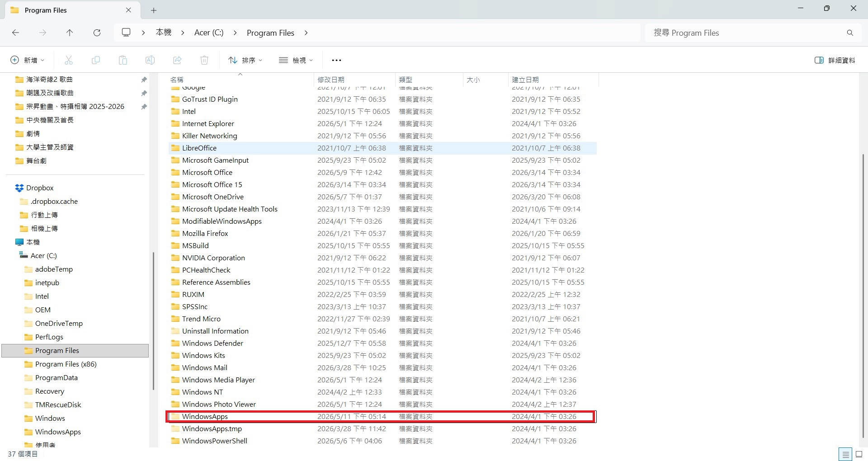Select the Windows Media Player folder

point(382,380)
